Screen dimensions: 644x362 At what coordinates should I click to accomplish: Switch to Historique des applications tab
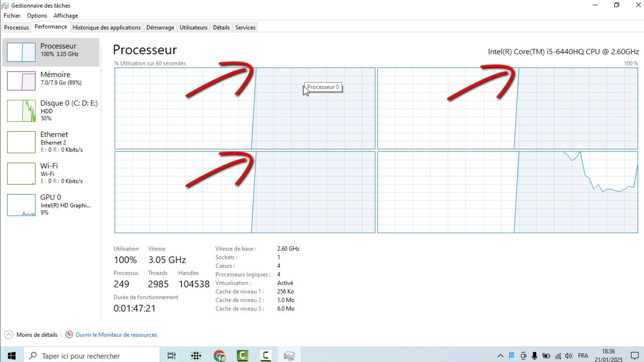click(107, 28)
